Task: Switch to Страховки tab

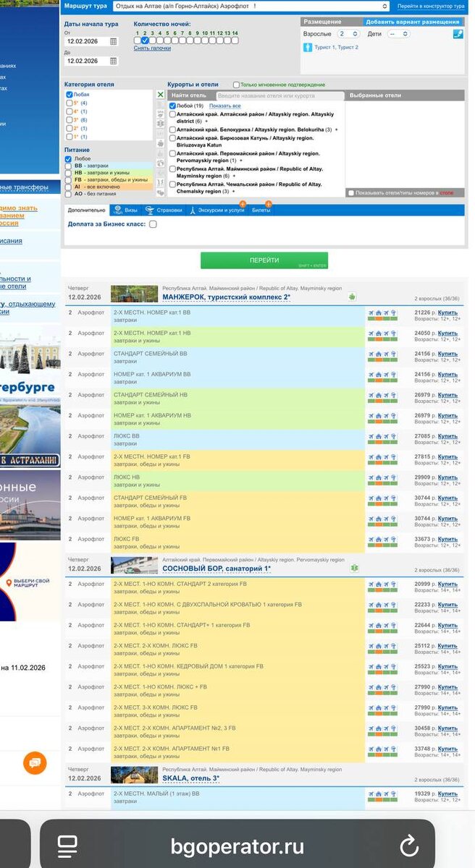Action: [x=164, y=210]
